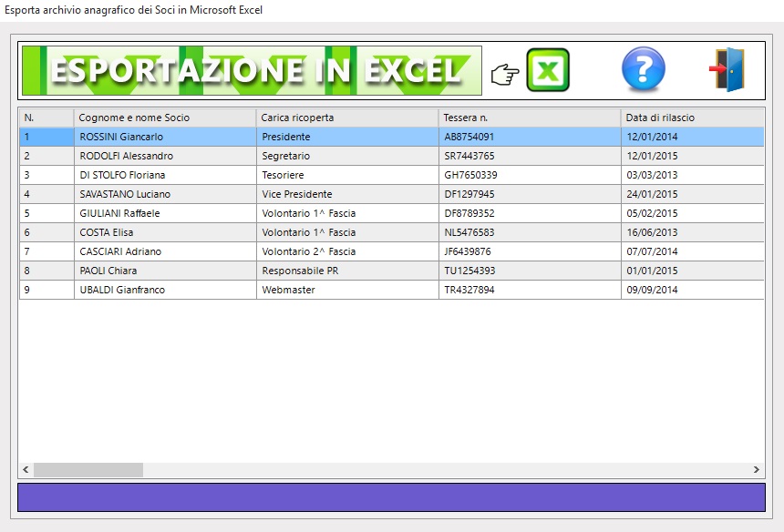Click card number 'SR7443765'
Screen dimensions: 784x532
pos(469,156)
